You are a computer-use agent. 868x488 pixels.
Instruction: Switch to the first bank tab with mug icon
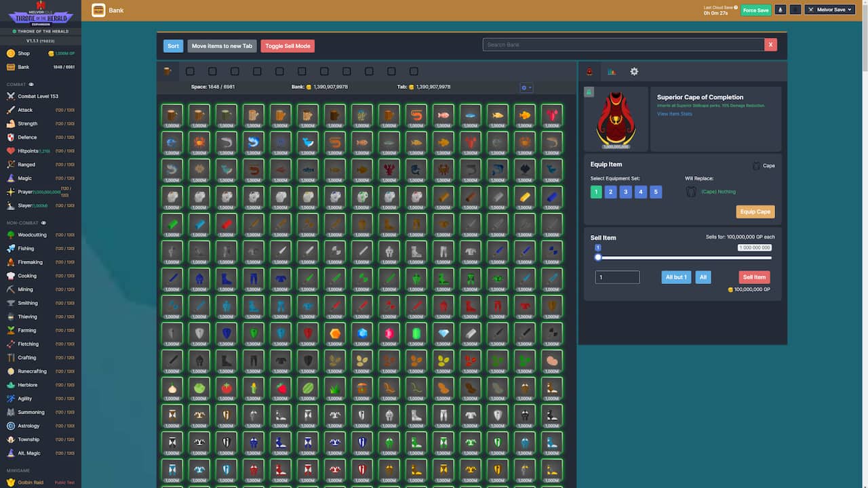(167, 71)
